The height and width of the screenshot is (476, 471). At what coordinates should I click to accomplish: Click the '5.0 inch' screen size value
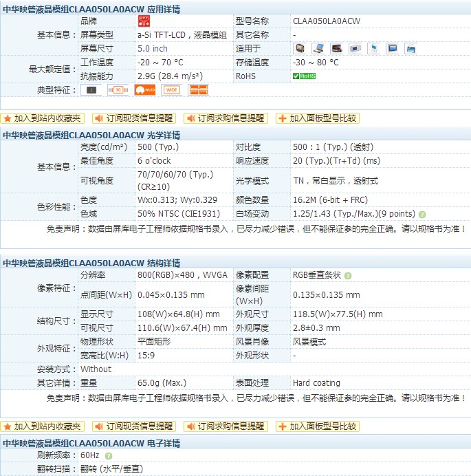tap(153, 49)
